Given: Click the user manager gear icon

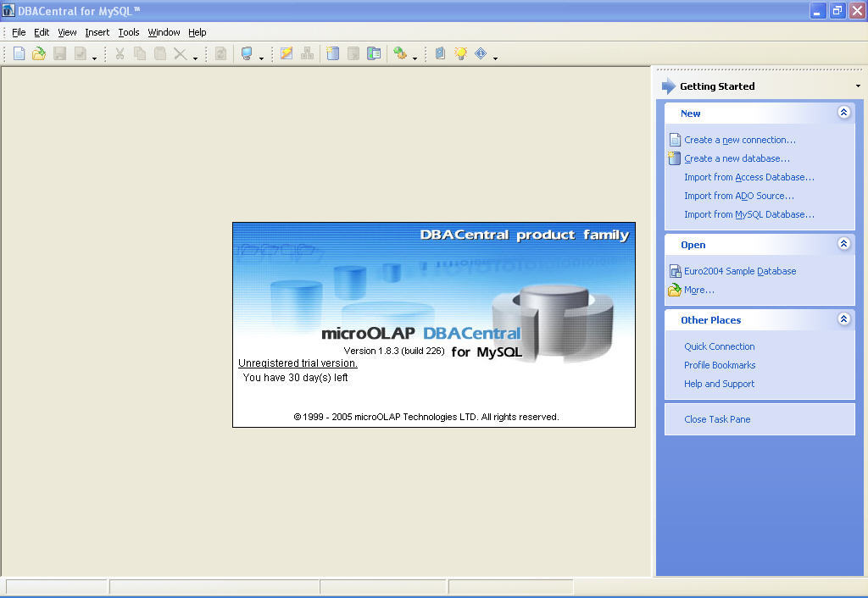Looking at the screenshot, I should (x=400, y=53).
